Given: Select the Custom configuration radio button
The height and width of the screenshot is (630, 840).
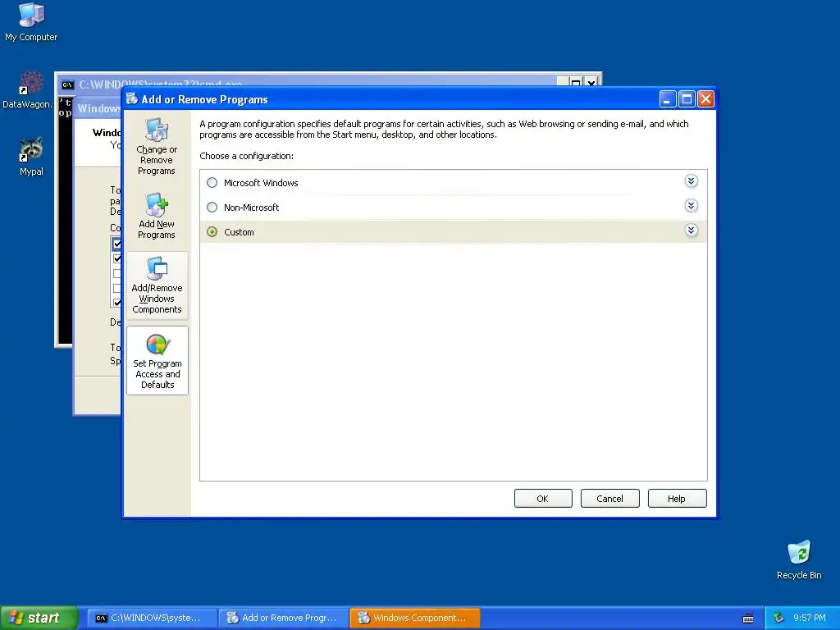Looking at the screenshot, I should pos(212,232).
